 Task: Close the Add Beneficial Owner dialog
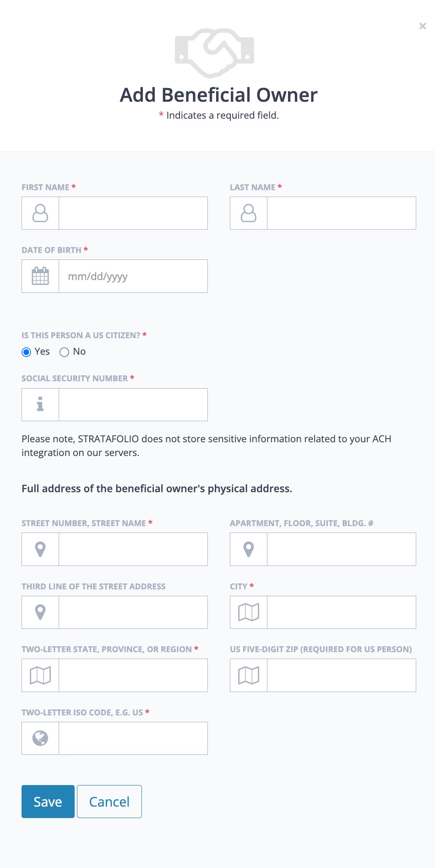pyautogui.click(x=423, y=26)
